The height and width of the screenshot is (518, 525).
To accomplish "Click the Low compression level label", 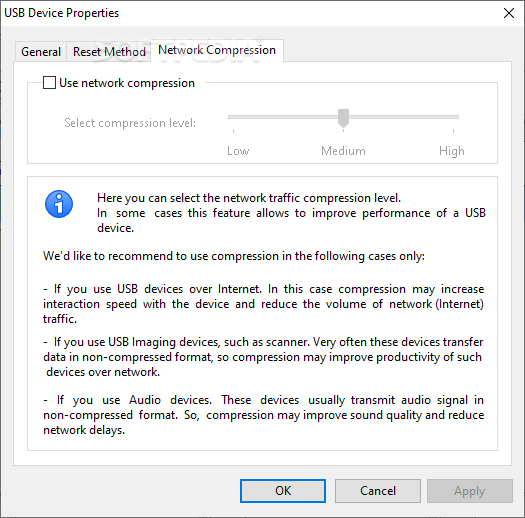I will pyautogui.click(x=238, y=151).
